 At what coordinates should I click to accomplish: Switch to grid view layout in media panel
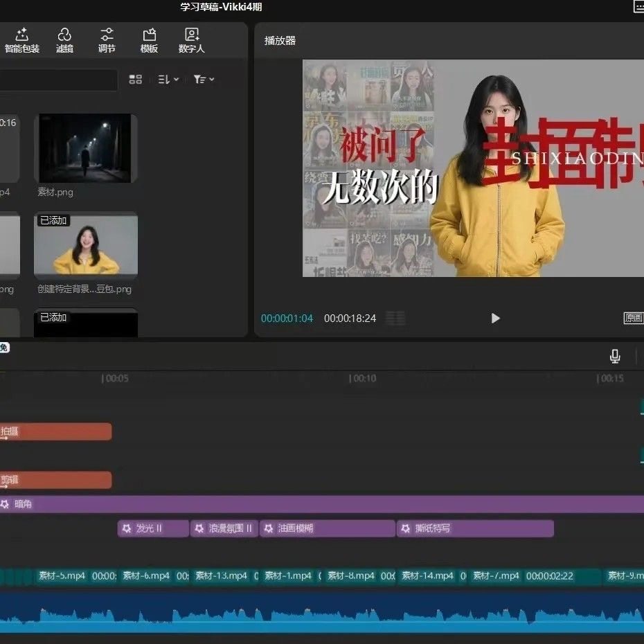(x=135, y=79)
